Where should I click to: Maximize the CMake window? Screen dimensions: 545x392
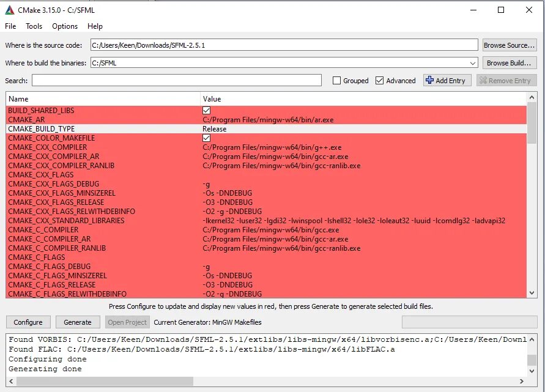[x=501, y=10]
